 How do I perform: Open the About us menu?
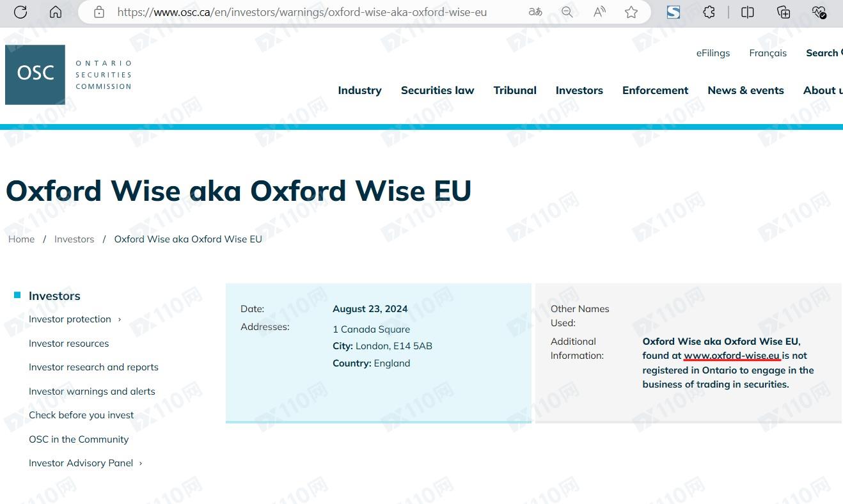coord(823,90)
